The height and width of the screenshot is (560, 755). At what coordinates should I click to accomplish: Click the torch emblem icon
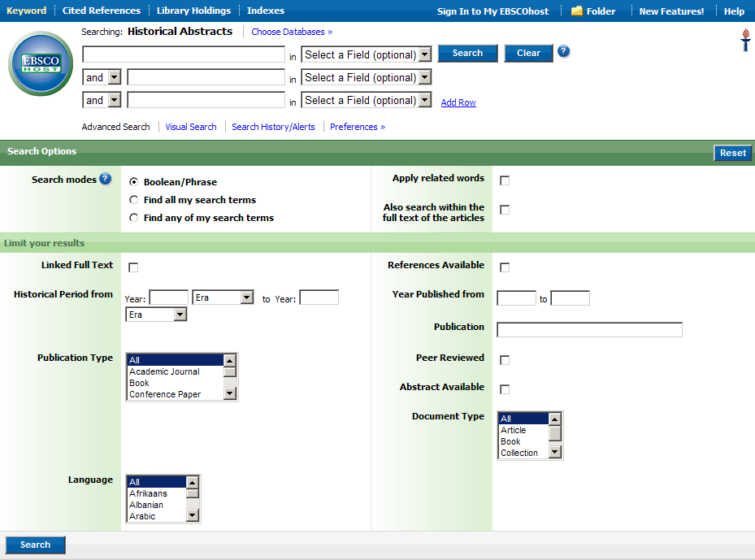pyautogui.click(x=745, y=40)
